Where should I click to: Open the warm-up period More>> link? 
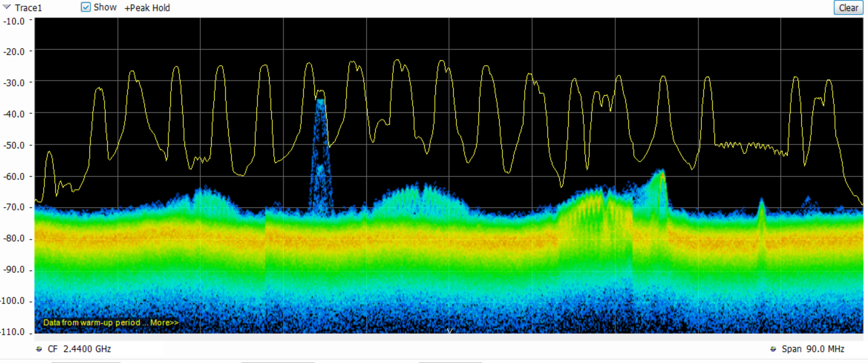pyautogui.click(x=164, y=322)
